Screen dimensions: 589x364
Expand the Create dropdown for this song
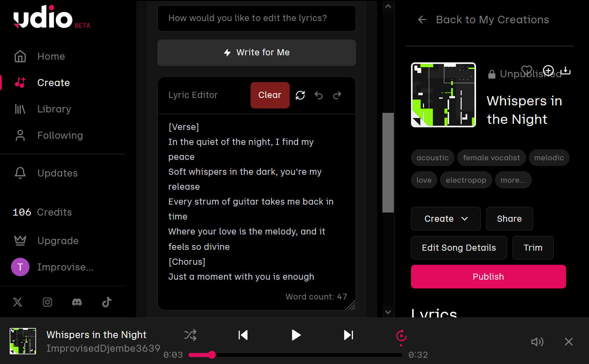tap(446, 219)
